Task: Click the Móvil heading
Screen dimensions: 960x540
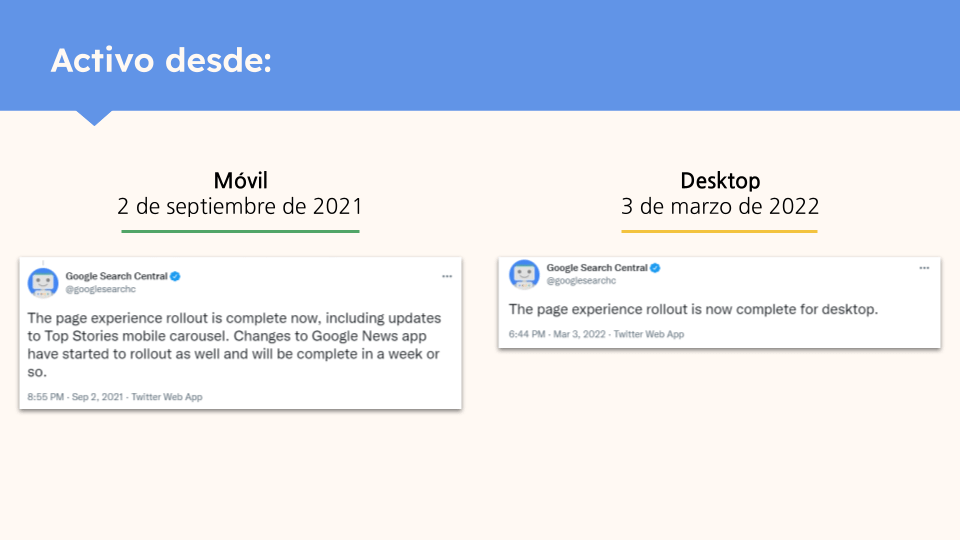Action: 240,181
